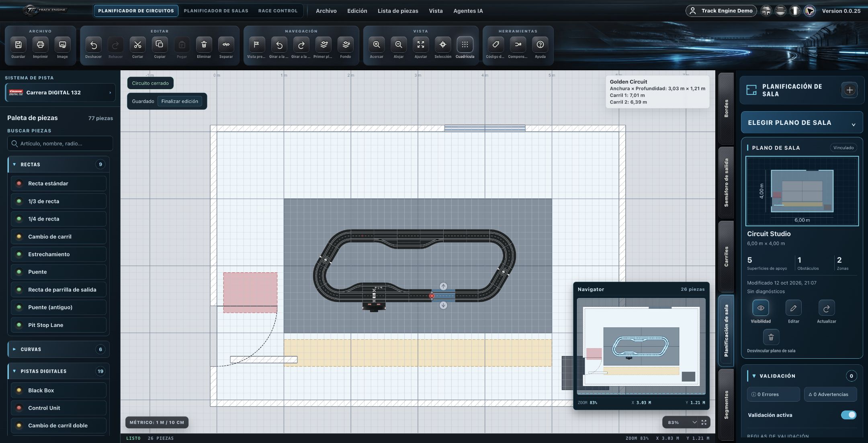The image size is (868, 443).
Task: Open the Elegir plano de sala dropdown
Action: (802, 122)
